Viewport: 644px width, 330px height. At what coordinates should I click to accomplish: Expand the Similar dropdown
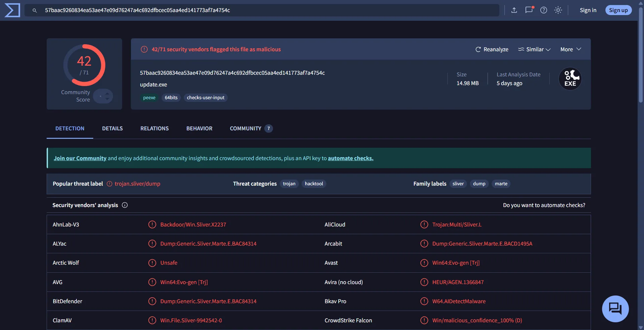534,49
